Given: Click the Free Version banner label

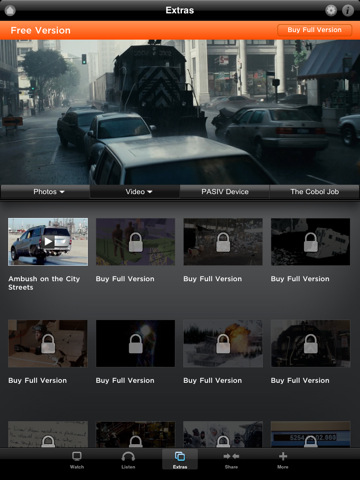Looking at the screenshot, I should click(x=41, y=30).
